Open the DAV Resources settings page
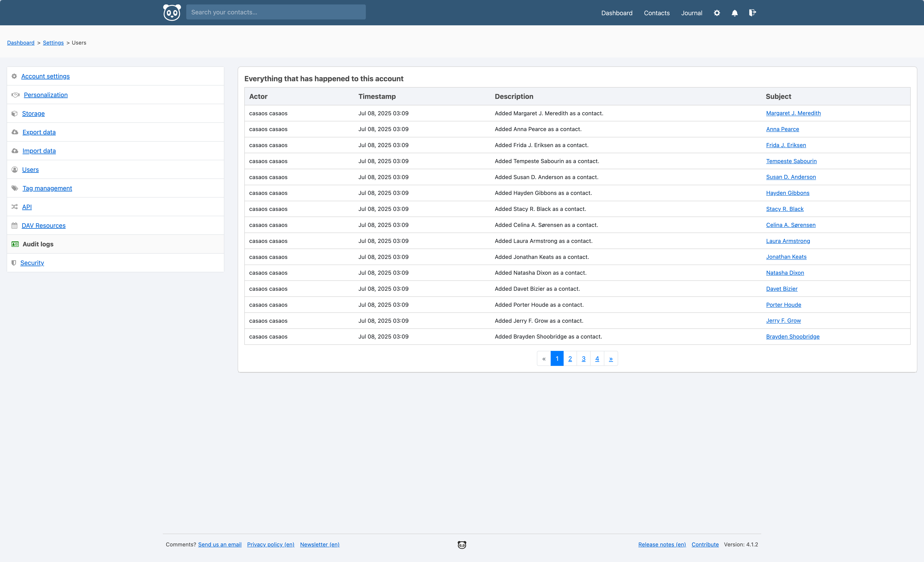 point(44,225)
